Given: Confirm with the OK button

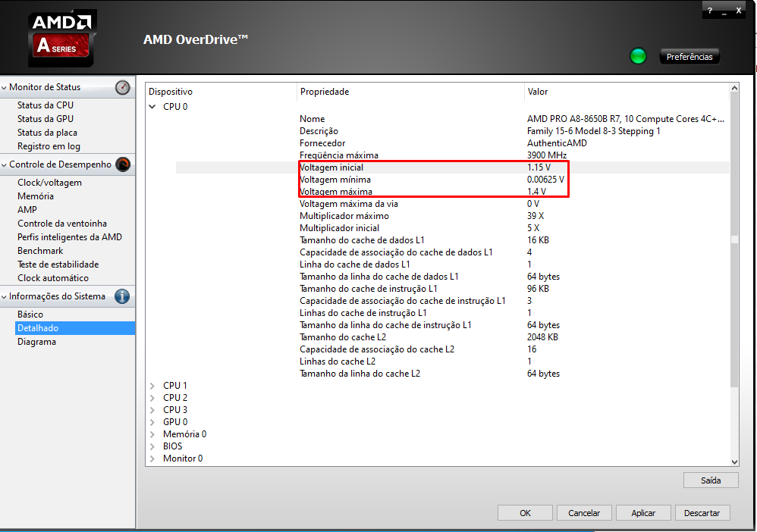Looking at the screenshot, I should [525, 513].
